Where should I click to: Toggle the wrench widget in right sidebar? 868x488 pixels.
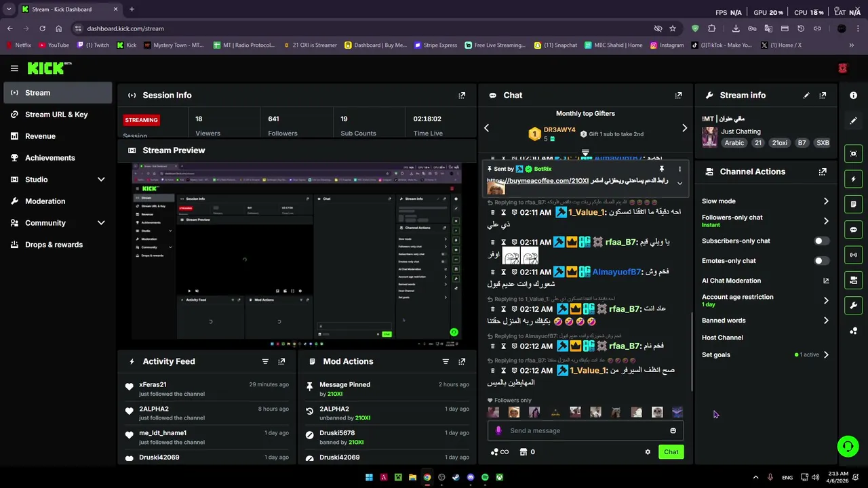pyautogui.click(x=853, y=305)
